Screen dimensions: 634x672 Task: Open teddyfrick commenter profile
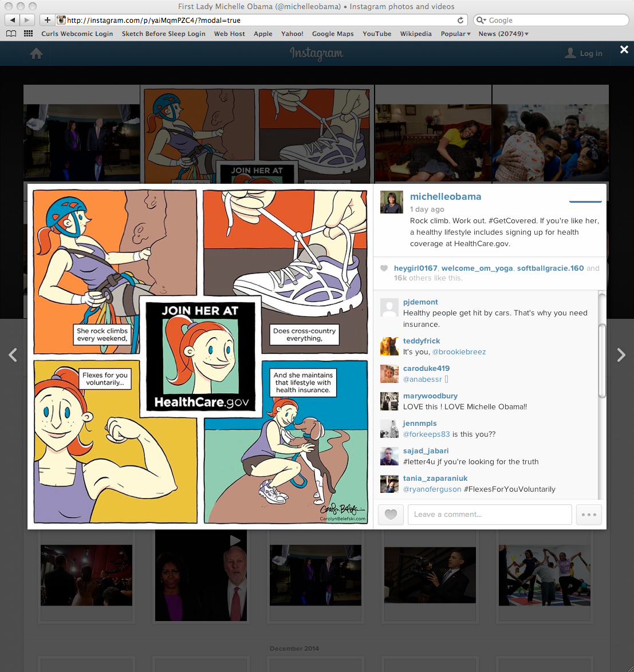point(422,341)
